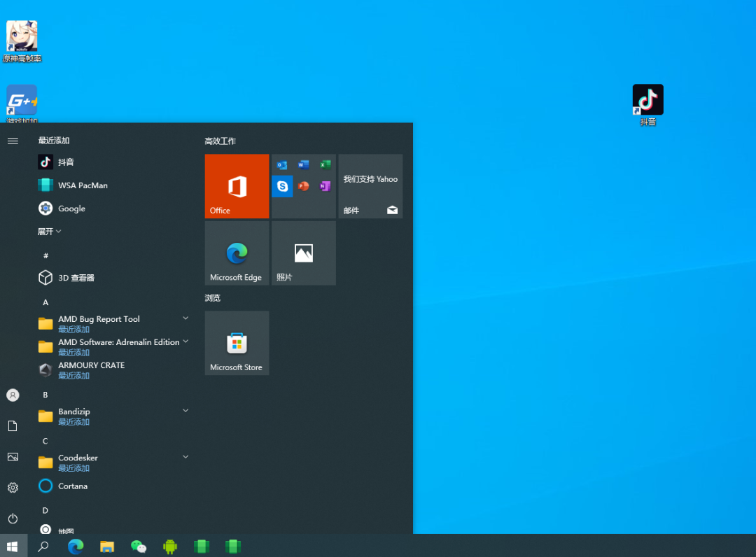Image resolution: width=756 pixels, height=557 pixels.
Task: Open Settings gear in the Start sidebar
Action: pyautogui.click(x=13, y=488)
